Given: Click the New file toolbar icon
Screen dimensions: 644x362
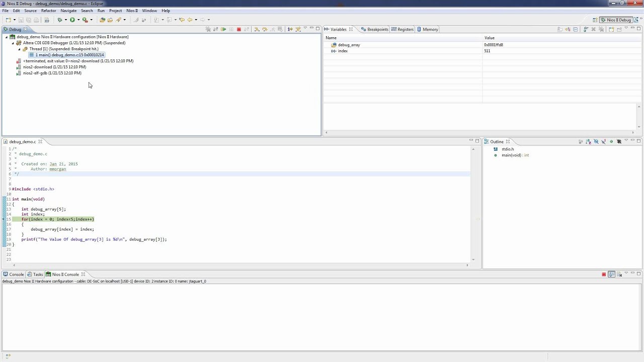Looking at the screenshot, I should (8, 20).
